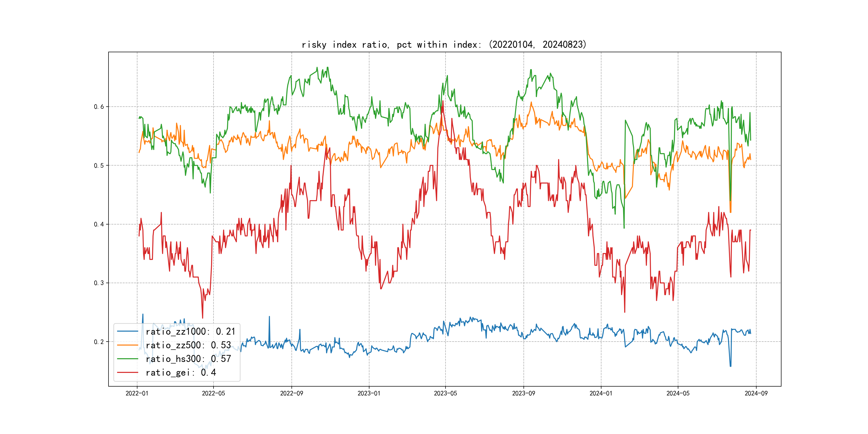This screenshot has width=868, height=434.
Task: Click the orange legend line swatch
Action: click(128, 345)
